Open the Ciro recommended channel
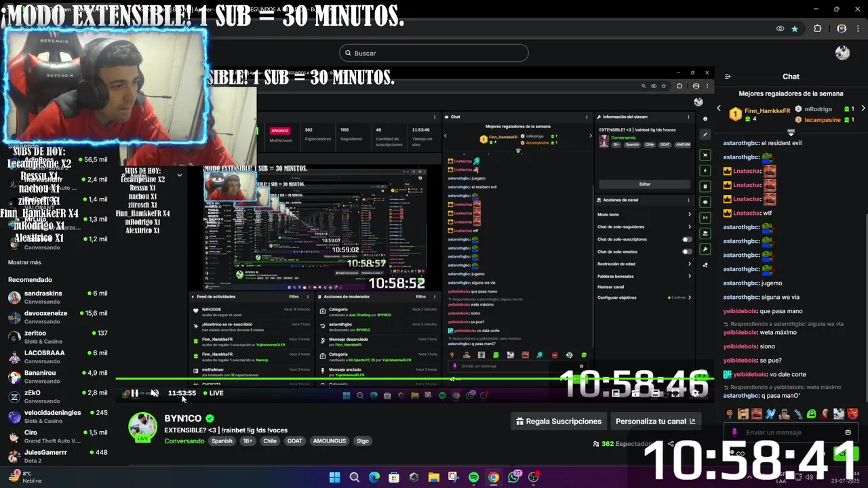 [x=58, y=436]
